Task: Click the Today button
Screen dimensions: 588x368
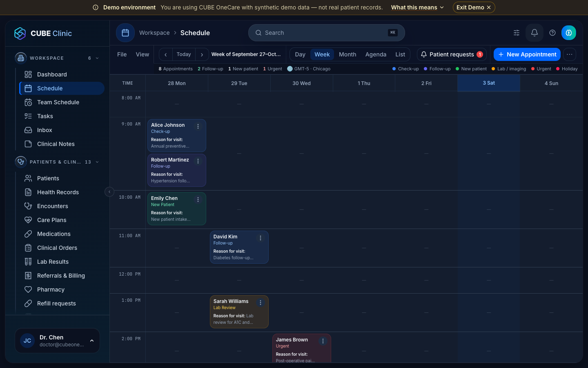Action: coord(184,54)
